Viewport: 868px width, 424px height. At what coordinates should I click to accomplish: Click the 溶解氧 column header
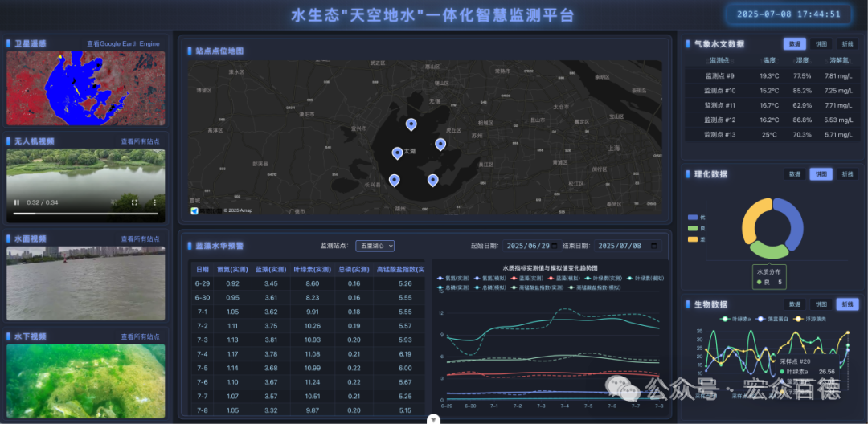(x=839, y=60)
